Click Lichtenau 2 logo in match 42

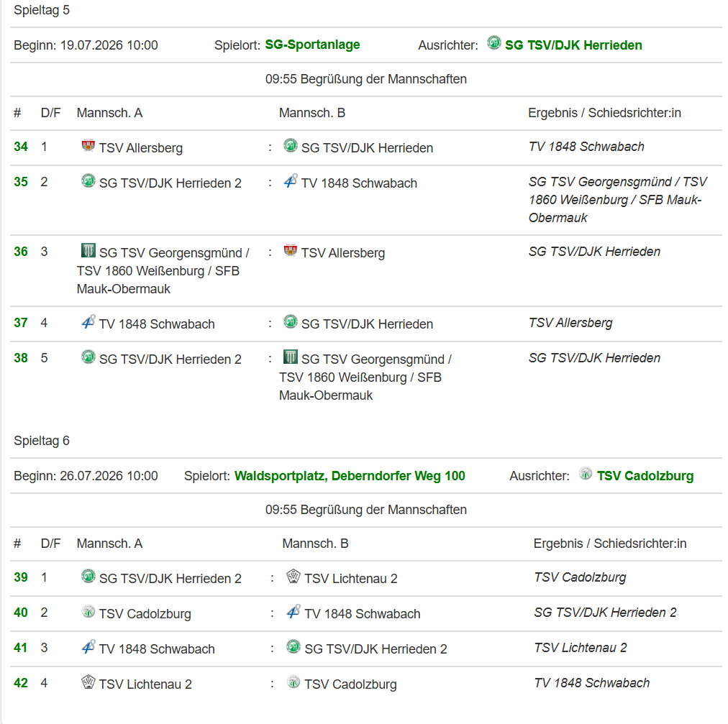(88, 682)
